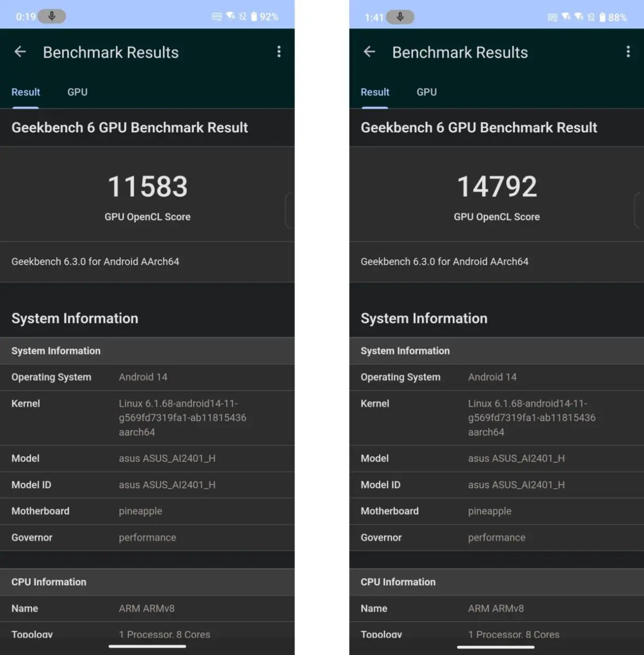Tap the first status icon left of Wi-Fi in 88% bar
This screenshot has height=655, width=644.
[552, 17]
